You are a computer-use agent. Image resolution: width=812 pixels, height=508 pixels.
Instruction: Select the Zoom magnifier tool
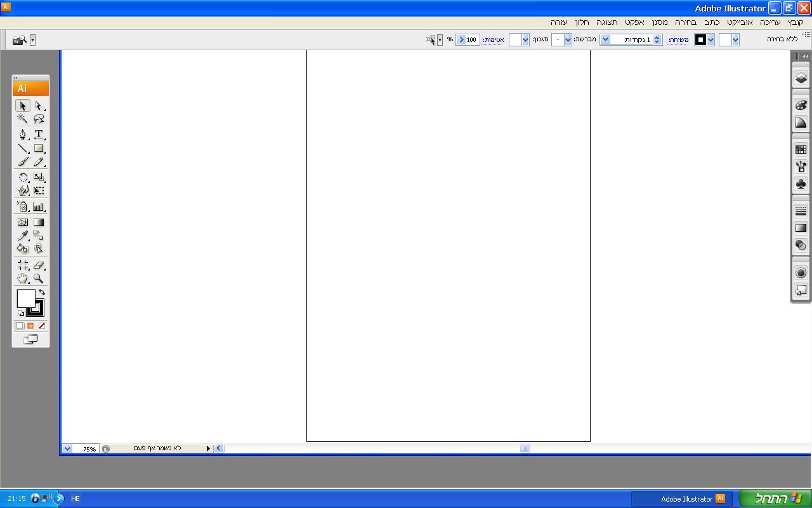coord(39,278)
